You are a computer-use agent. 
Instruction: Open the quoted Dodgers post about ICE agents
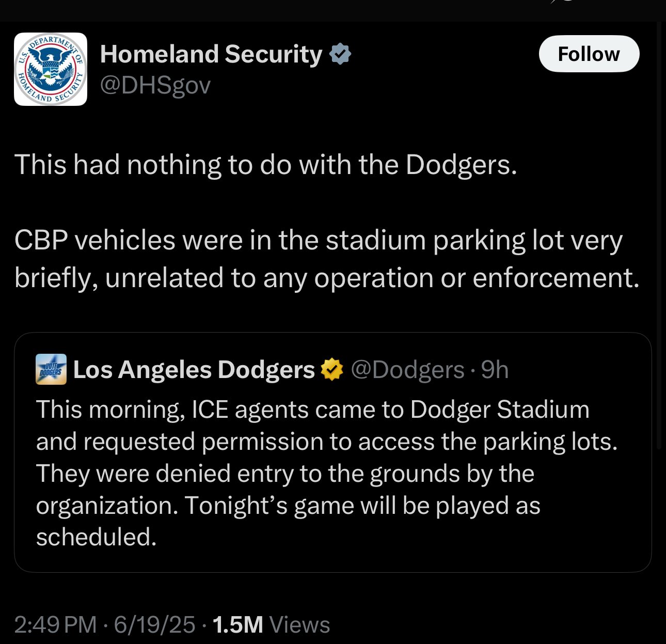coord(332,452)
